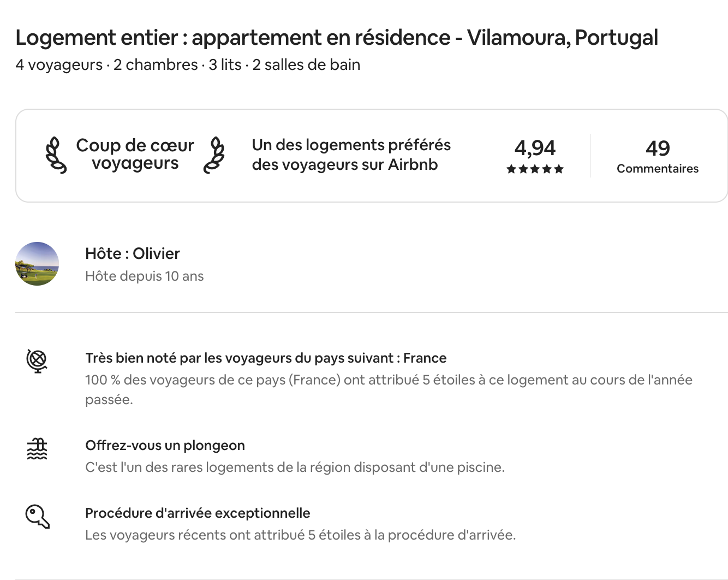Click "Hôte depuis 10 ans" text
The image size is (728, 580).
click(144, 276)
